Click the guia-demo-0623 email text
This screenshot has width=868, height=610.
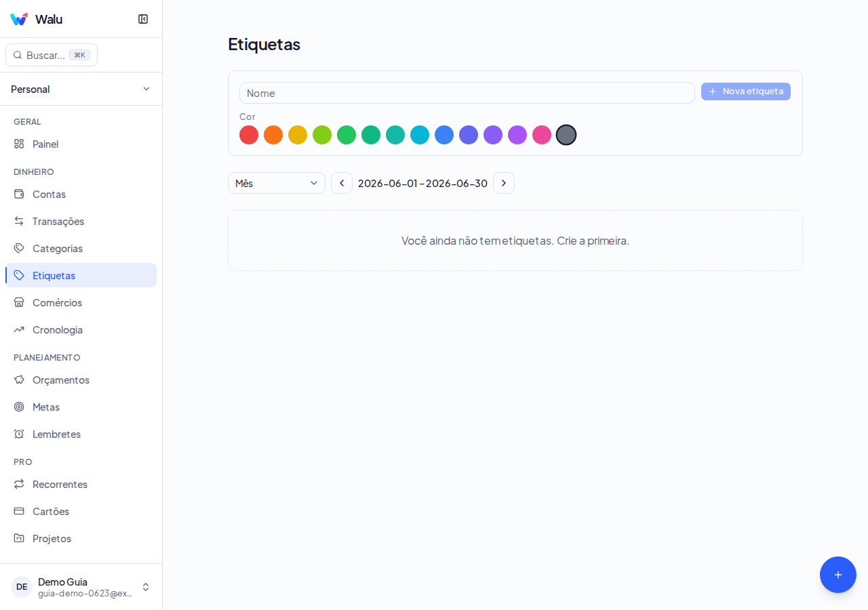85,593
